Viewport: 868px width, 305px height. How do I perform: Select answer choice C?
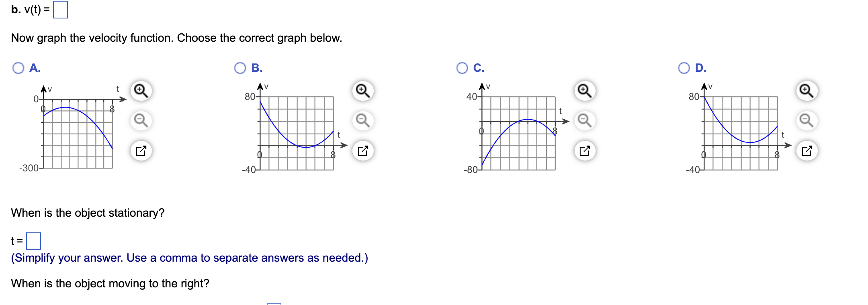tap(462, 68)
